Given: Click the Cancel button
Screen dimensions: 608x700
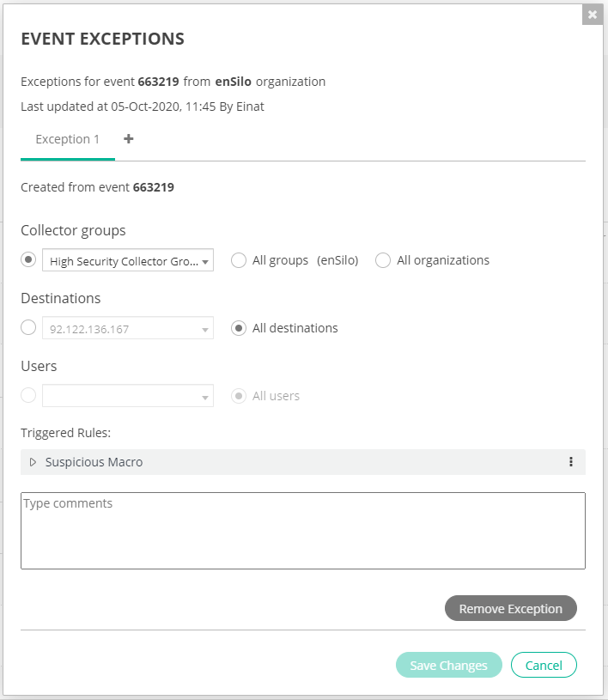Looking at the screenshot, I should tap(544, 665).
